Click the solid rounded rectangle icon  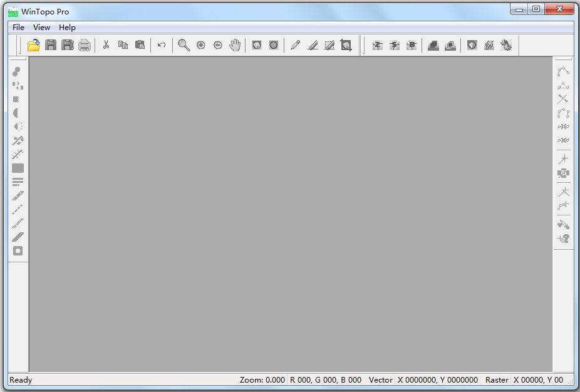coord(18,168)
